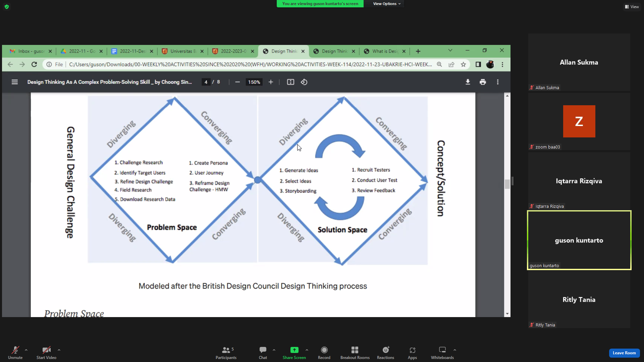Open the View Options dropdown
Image resolution: width=644 pixels, height=362 pixels.
(387, 4)
